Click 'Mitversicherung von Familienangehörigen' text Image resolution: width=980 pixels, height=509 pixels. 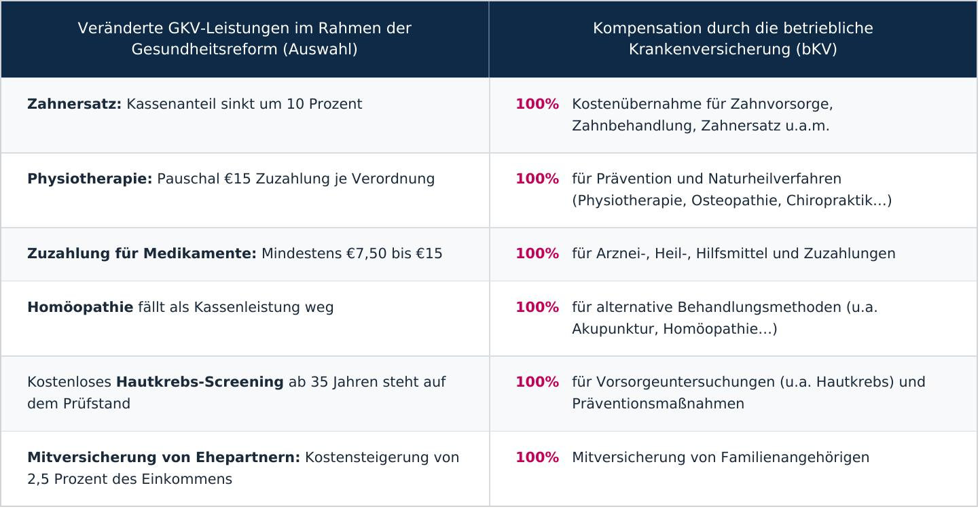[721, 457]
